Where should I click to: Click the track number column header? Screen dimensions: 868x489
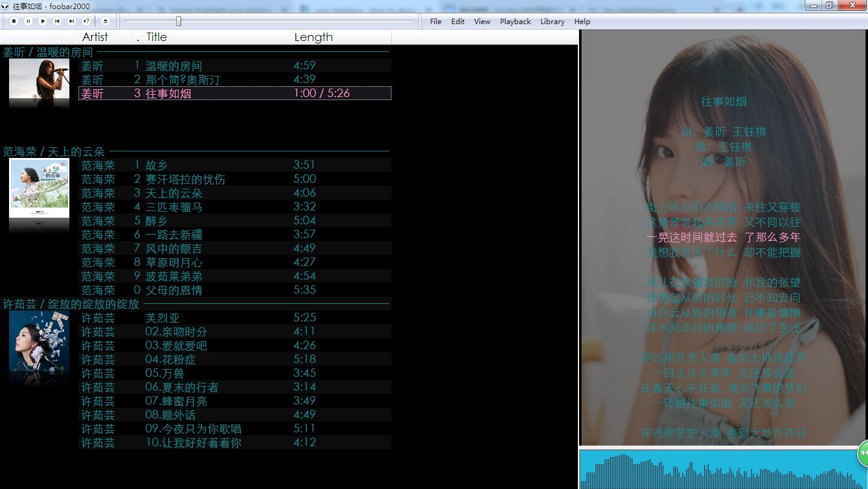pyautogui.click(x=138, y=37)
